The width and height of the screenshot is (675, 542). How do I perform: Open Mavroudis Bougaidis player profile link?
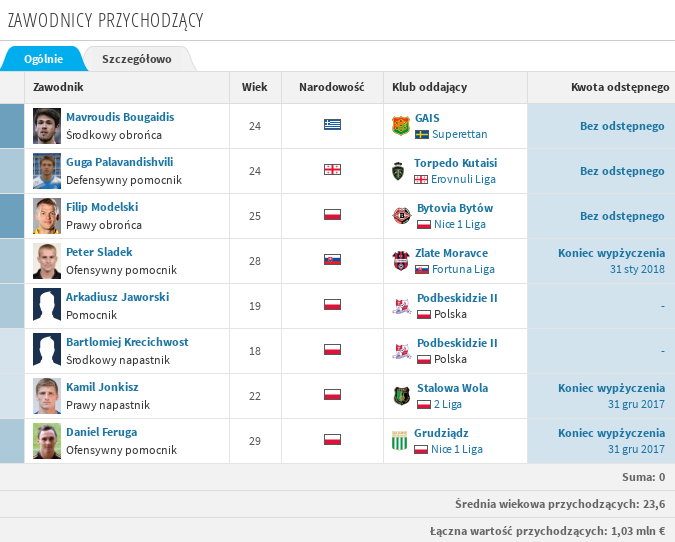[x=120, y=117]
